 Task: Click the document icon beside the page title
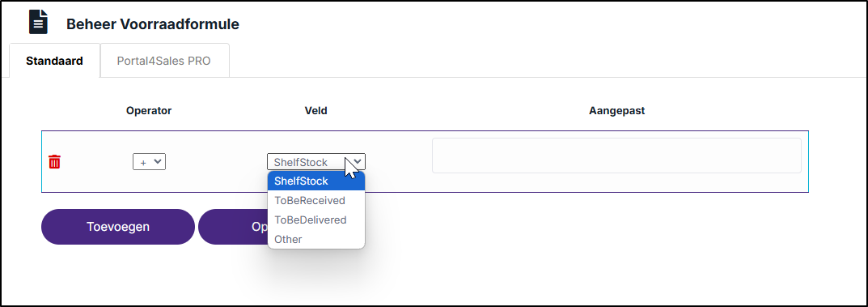point(38,23)
